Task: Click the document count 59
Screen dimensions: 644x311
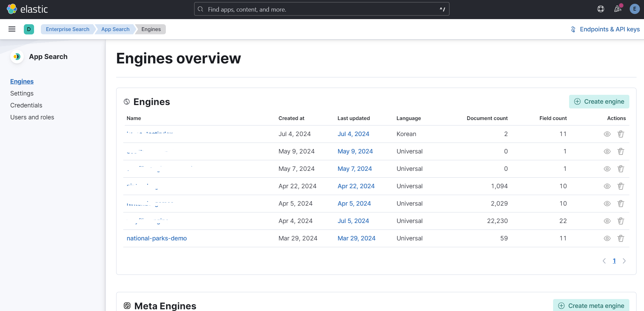Action: [504, 238]
